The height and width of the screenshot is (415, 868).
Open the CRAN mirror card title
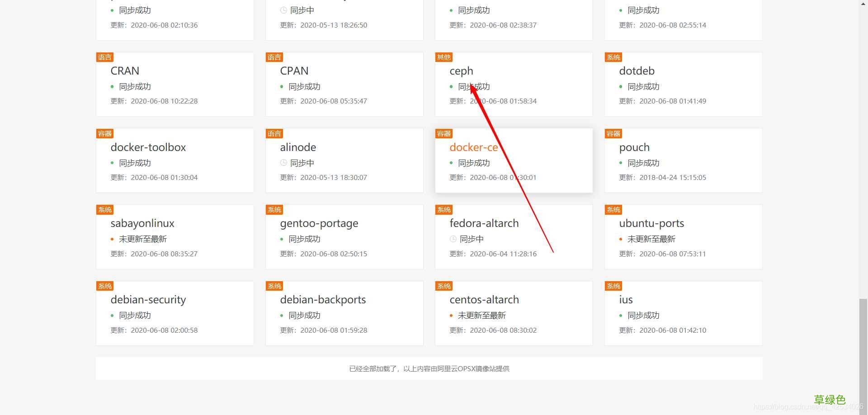(x=125, y=71)
